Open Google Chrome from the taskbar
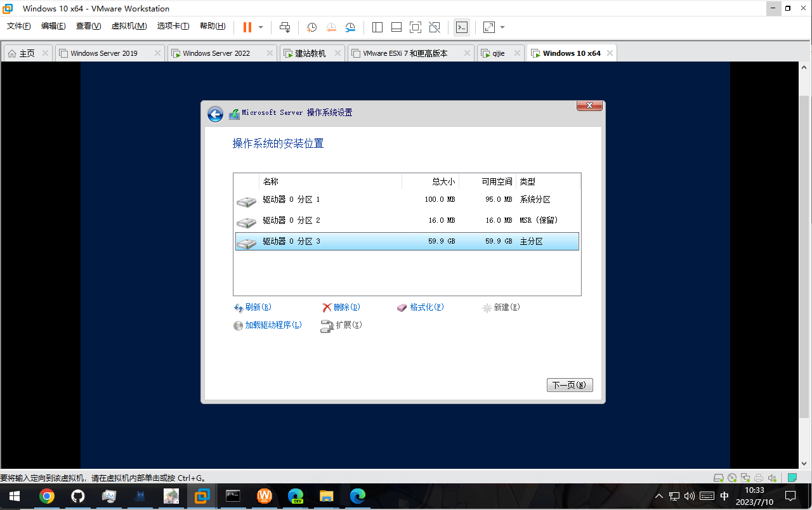 (x=46, y=497)
